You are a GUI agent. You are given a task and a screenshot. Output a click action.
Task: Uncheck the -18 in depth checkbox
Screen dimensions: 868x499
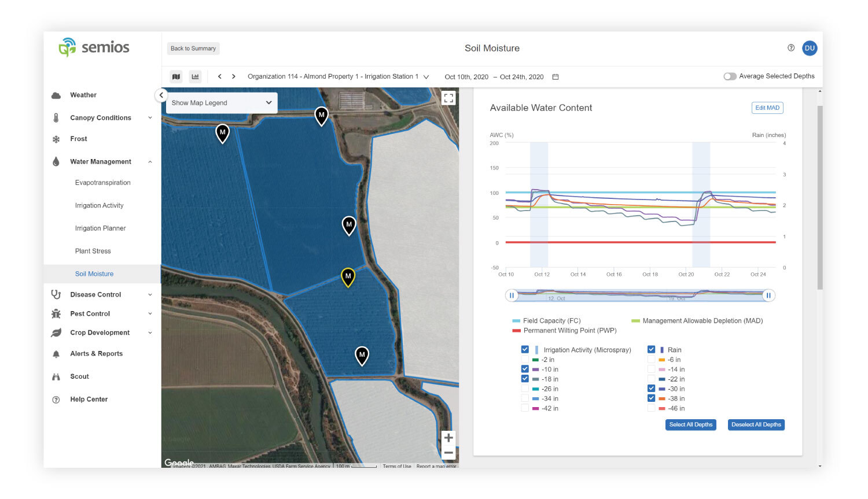(x=525, y=379)
